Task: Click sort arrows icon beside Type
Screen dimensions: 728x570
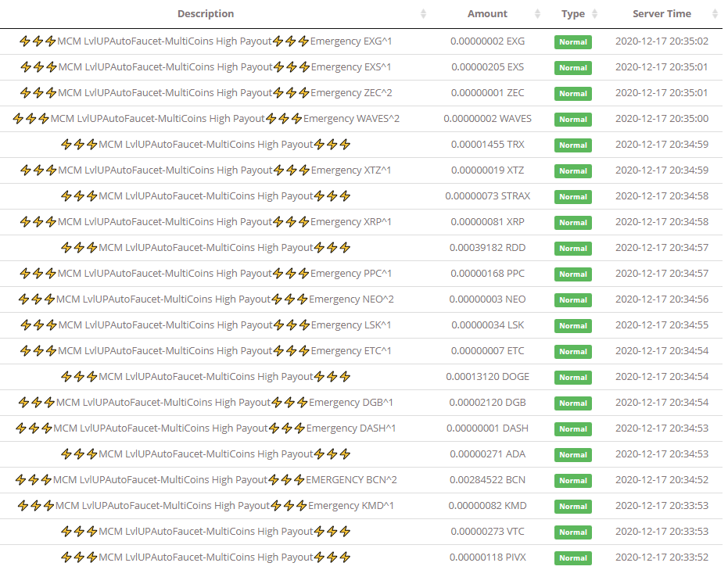Action: click(x=594, y=14)
